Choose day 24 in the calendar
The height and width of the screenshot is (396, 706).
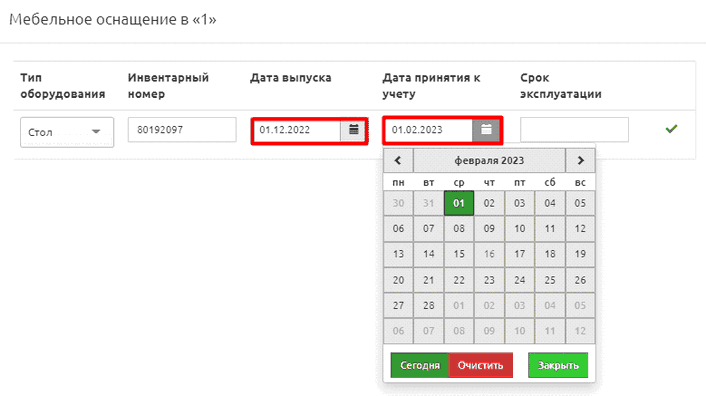click(520, 280)
